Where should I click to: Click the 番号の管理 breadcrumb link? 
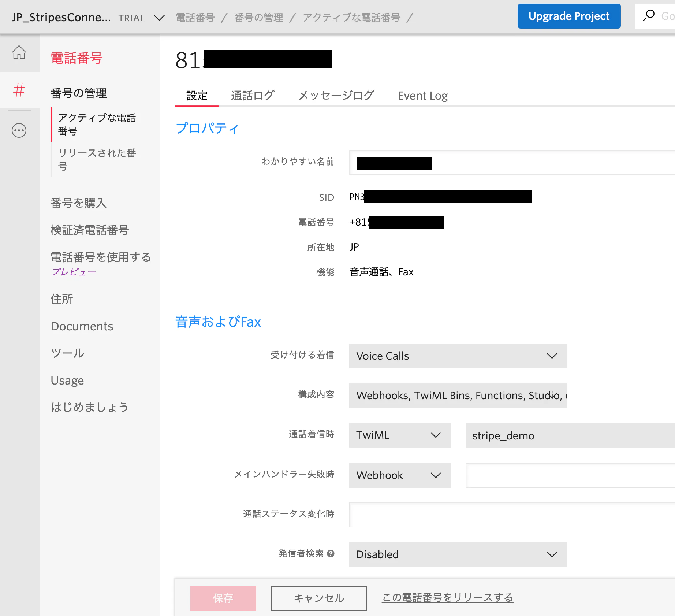(259, 18)
